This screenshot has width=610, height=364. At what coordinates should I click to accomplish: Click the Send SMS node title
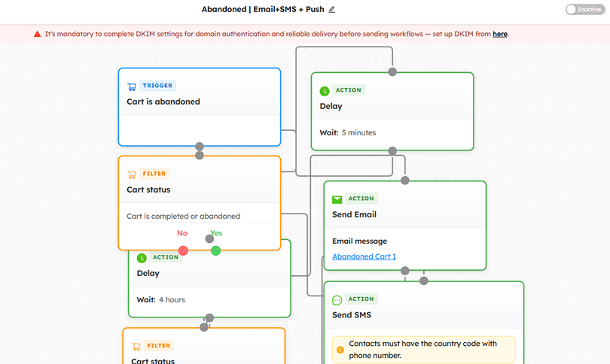(352, 315)
